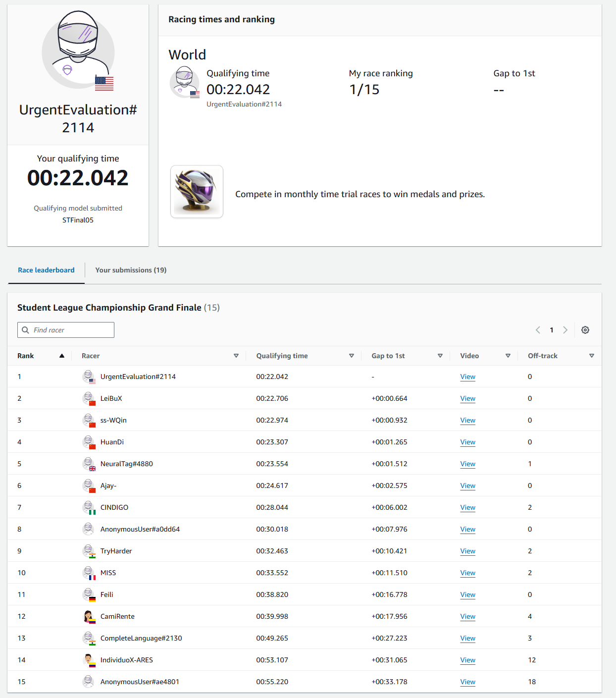Click the US flag on profile card
This screenshot has height=698, width=616.
point(104,83)
